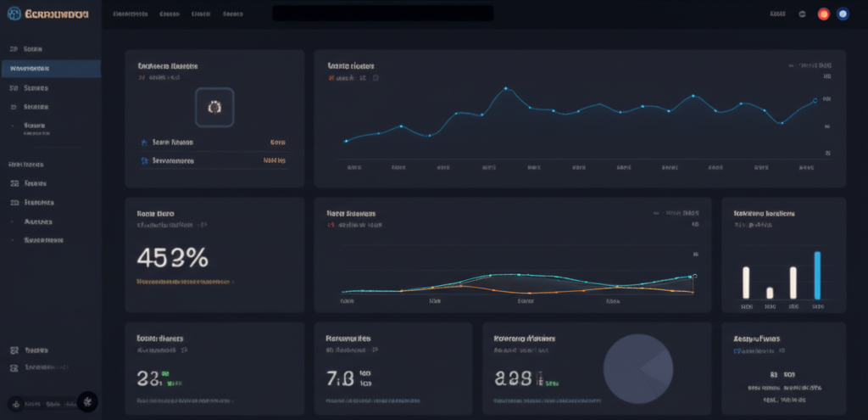Click the small refresh icon beside the avatars
This screenshot has height=420, width=868.
(802, 14)
